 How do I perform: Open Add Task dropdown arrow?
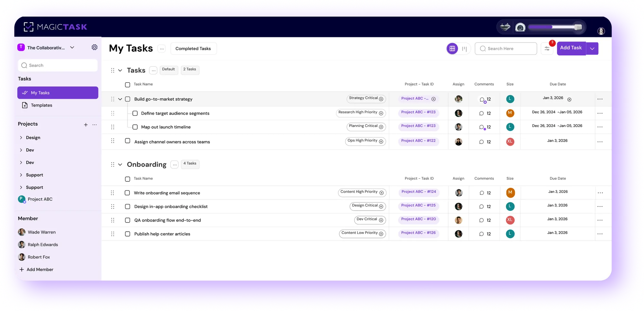click(592, 49)
